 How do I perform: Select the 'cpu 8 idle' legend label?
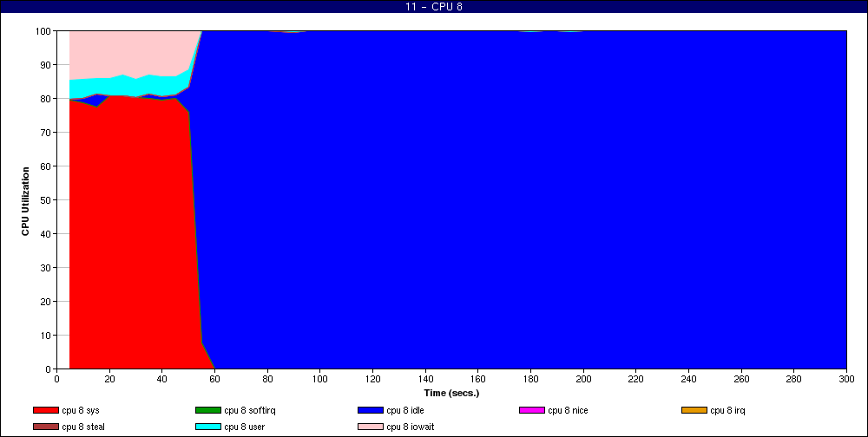point(405,410)
